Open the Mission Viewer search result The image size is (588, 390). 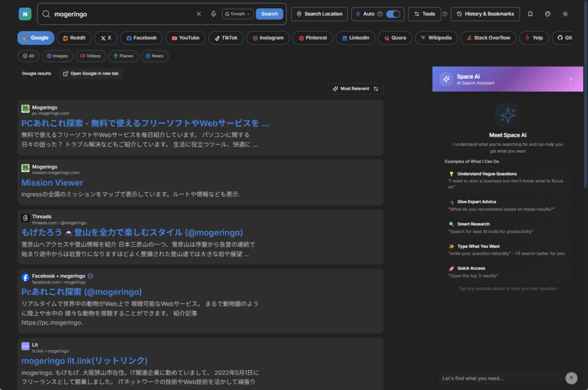[52, 182]
